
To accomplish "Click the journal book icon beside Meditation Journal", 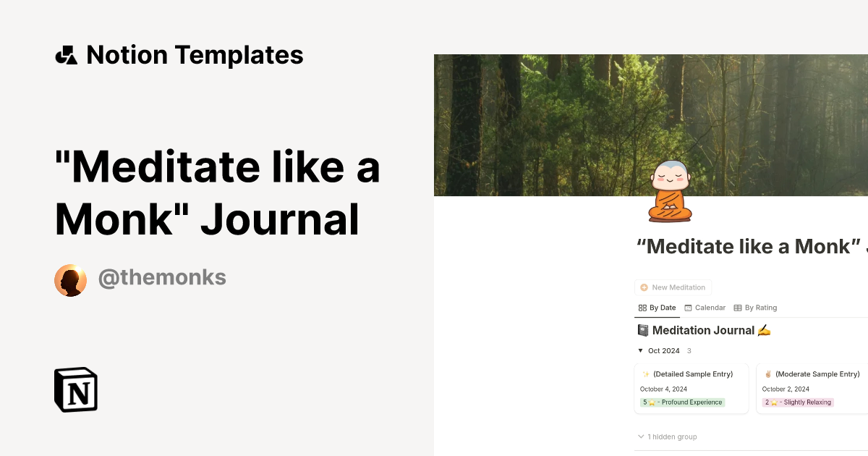I will [642, 330].
